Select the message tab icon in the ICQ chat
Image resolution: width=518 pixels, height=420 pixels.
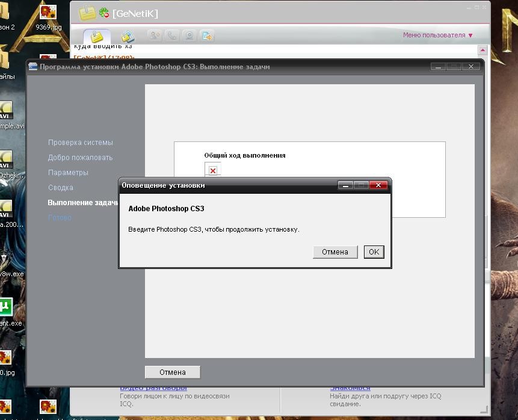96,36
